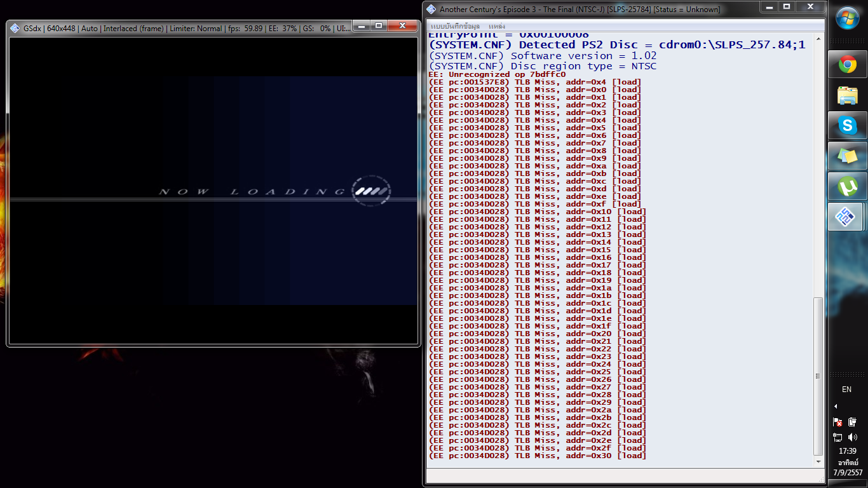Click the network tray icon
The image size is (868, 488).
click(837, 437)
